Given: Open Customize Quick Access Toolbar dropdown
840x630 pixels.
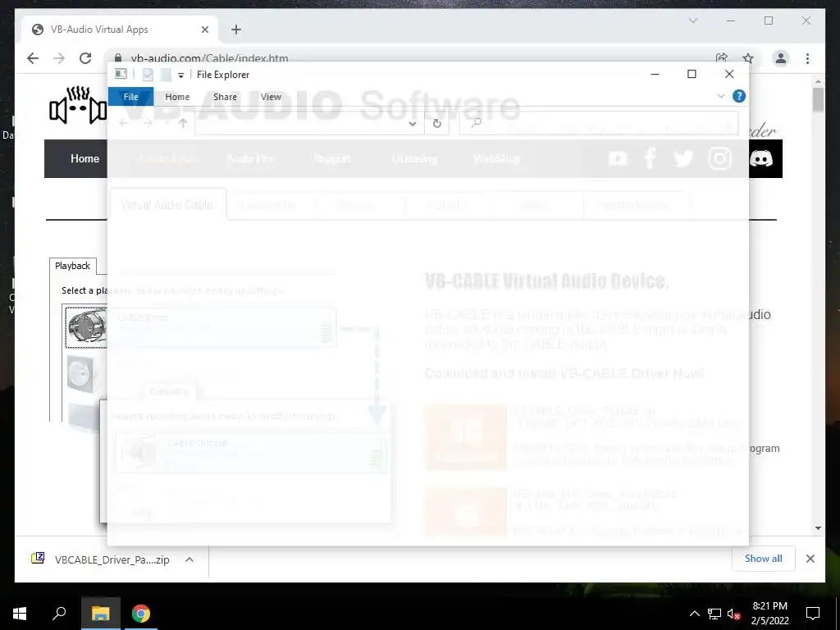Looking at the screenshot, I should pos(181,75).
